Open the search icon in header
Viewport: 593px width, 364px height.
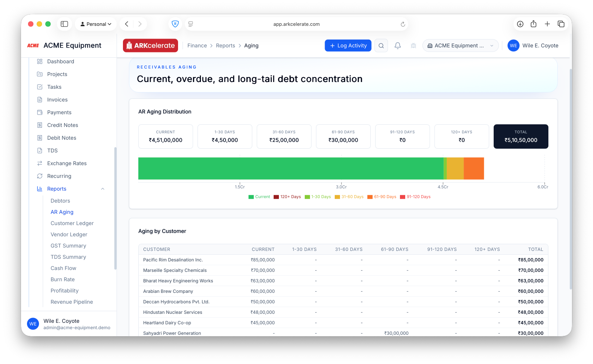pyautogui.click(x=381, y=46)
